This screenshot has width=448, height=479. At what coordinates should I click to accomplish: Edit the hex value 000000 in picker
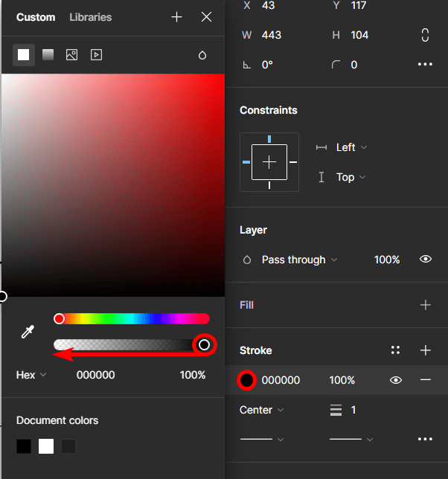coord(96,375)
